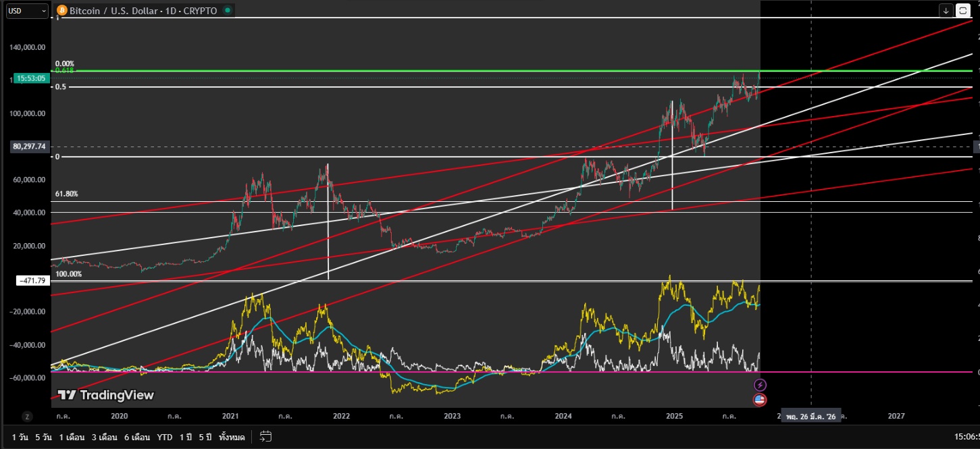This screenshot has width=980, height=449.
Task: Click the US flag economic event marker
Action: [x=760, y=400]
